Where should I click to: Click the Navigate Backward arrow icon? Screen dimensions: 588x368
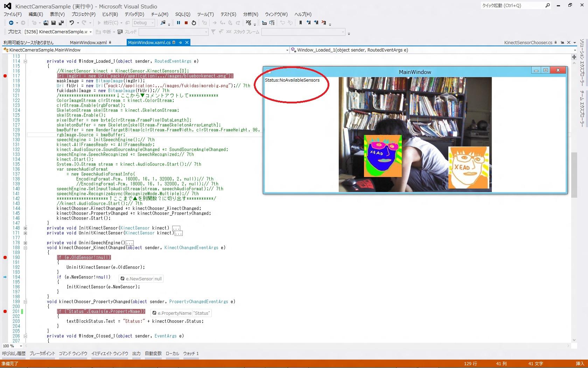(x=11, y=23)
